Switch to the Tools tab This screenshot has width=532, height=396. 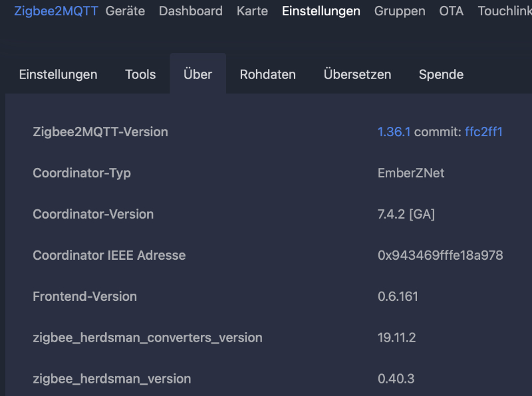[x=140, y=74]
